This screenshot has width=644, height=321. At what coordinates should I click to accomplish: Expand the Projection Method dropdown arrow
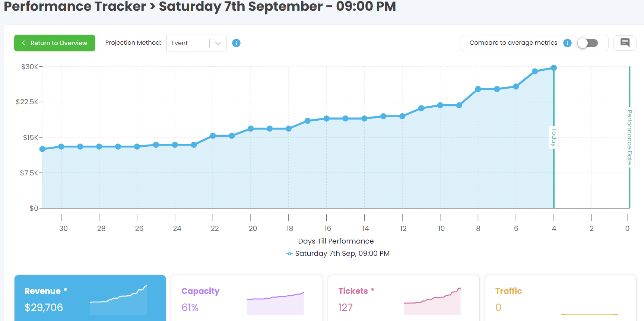(x=218, y=44)
